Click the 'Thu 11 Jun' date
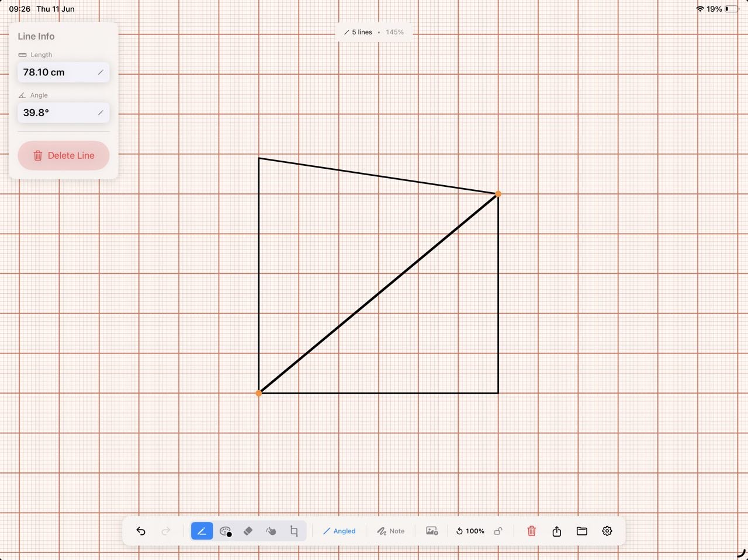Screen dimensions: 748x560 pos(56,9)
